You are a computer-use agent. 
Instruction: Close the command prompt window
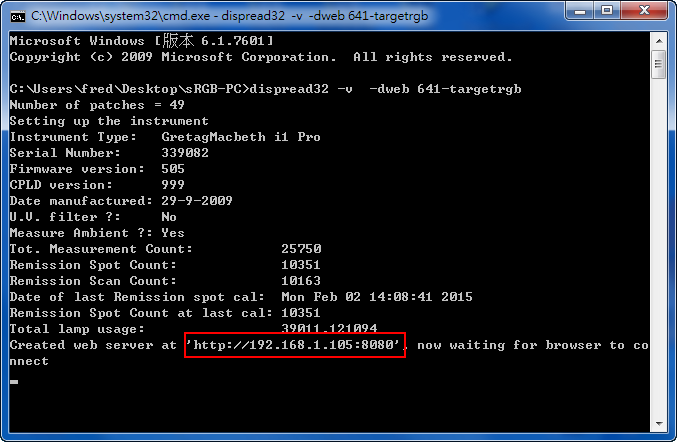tap(645, 10)
